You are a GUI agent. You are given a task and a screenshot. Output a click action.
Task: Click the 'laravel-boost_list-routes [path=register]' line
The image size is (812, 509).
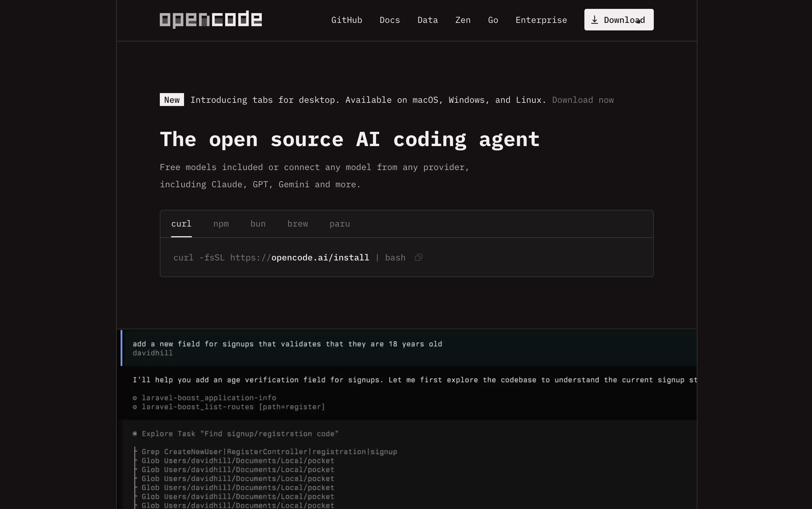click(229, 407)
